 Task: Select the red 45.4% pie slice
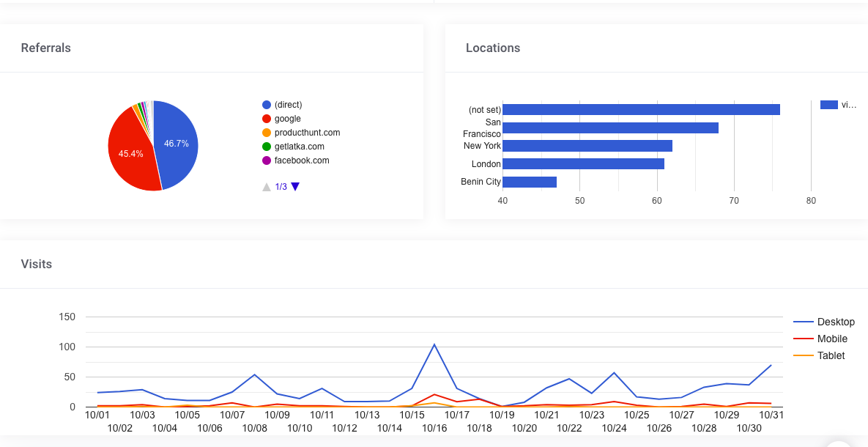tap(131, 153)
